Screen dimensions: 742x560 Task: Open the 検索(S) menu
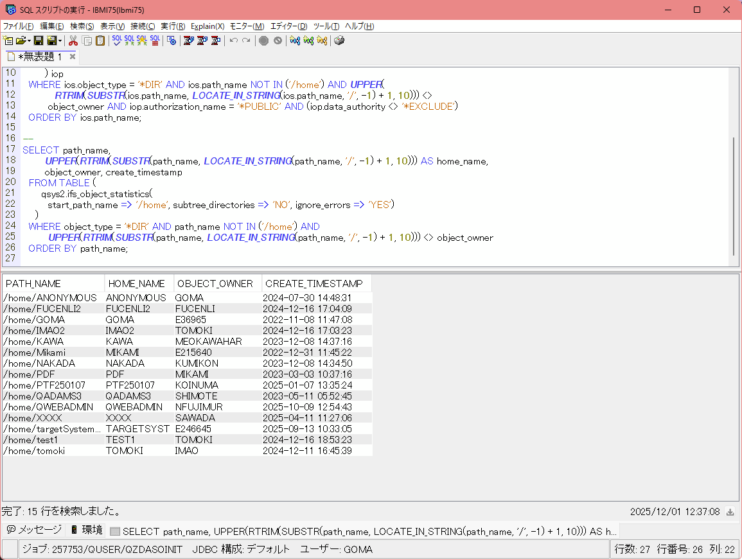click(x=82, y=26)
